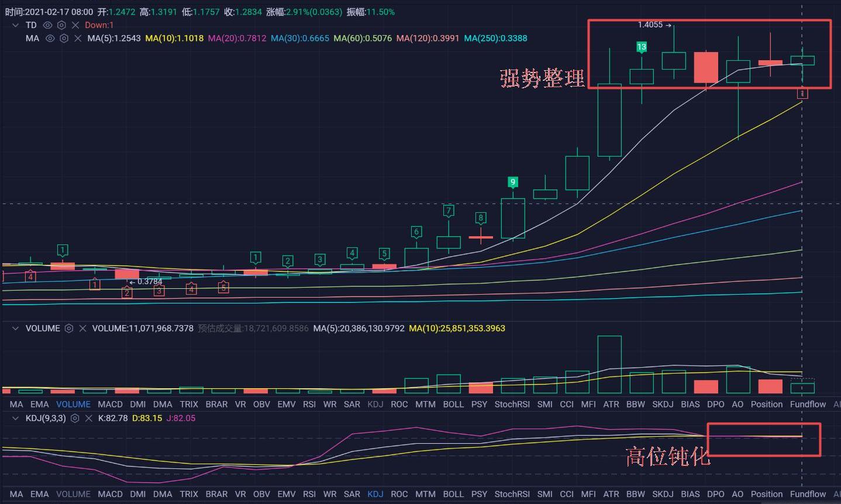Click the volume MA(5):20,386,130.9792 value

(359, 329)
